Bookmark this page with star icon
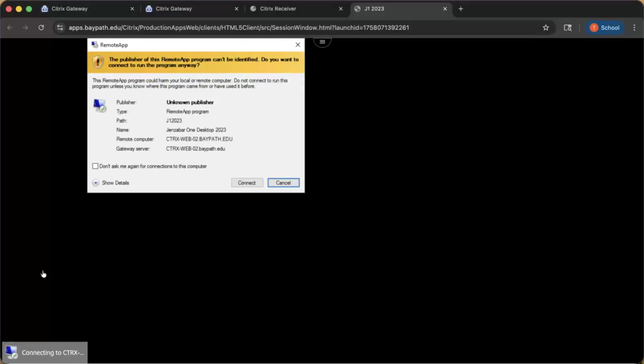This screenshot has height=364, width=644. click(545, 28)
